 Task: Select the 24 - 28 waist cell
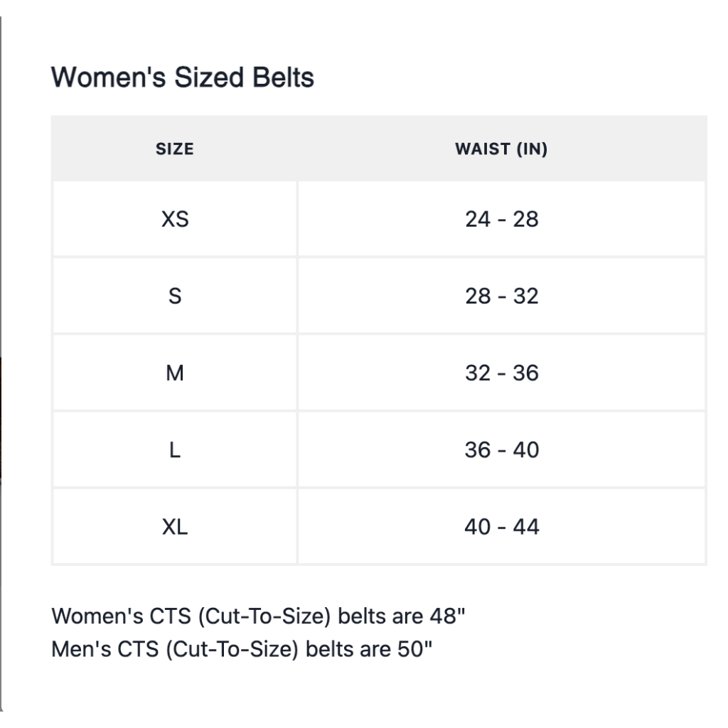pos(501,219)
